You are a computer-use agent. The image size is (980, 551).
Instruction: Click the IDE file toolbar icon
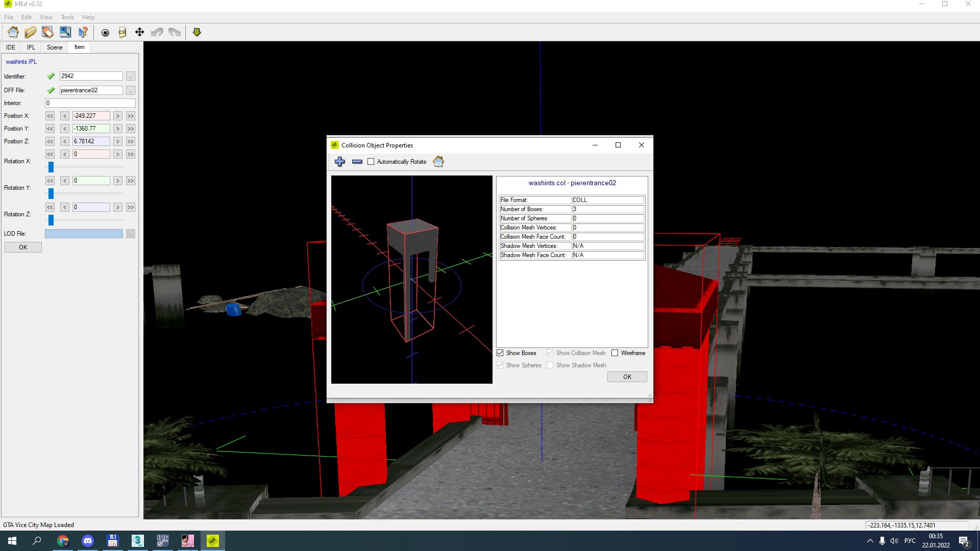pos(122,32)
